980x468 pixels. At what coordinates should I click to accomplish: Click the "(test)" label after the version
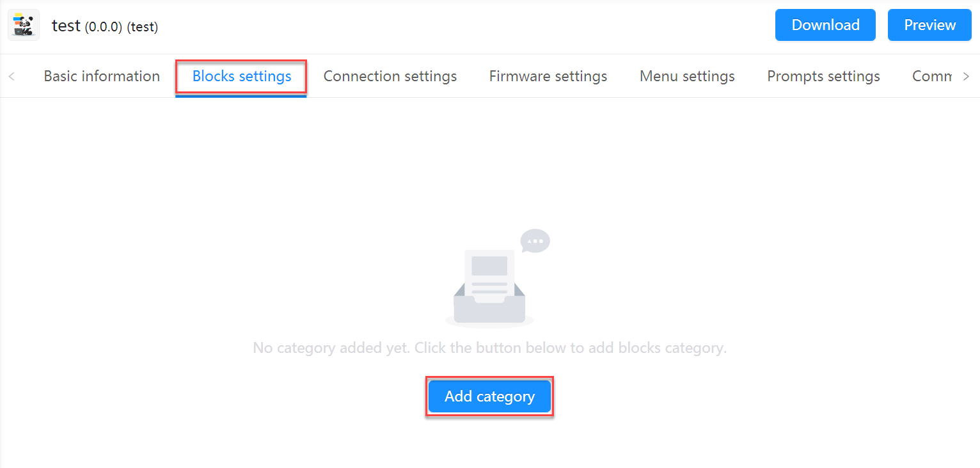[142, 27]
